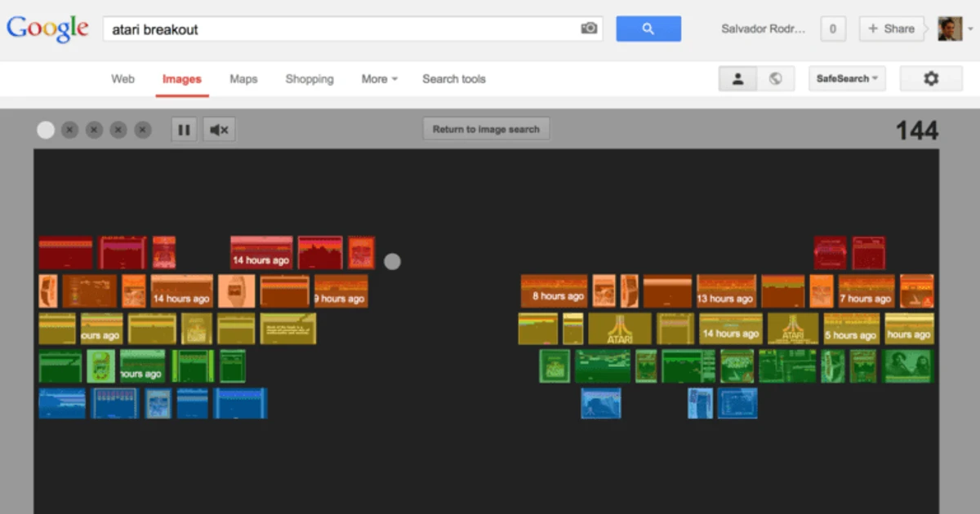
Task: Click the search box with atari breakout
Action: coord(339,29)
